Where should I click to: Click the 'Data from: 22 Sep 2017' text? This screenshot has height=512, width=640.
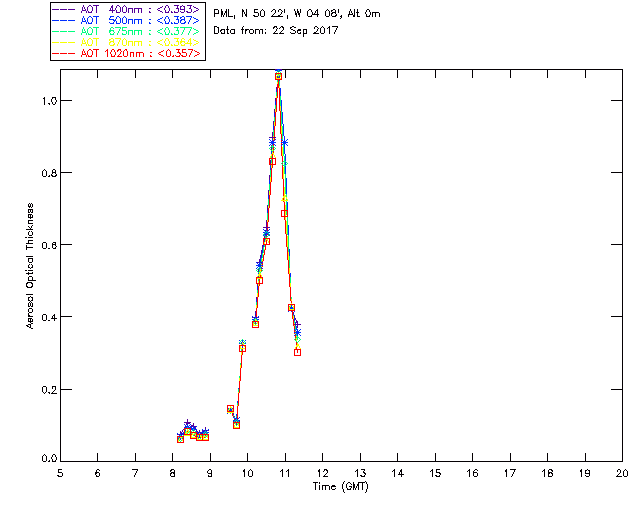coord(276,30)
